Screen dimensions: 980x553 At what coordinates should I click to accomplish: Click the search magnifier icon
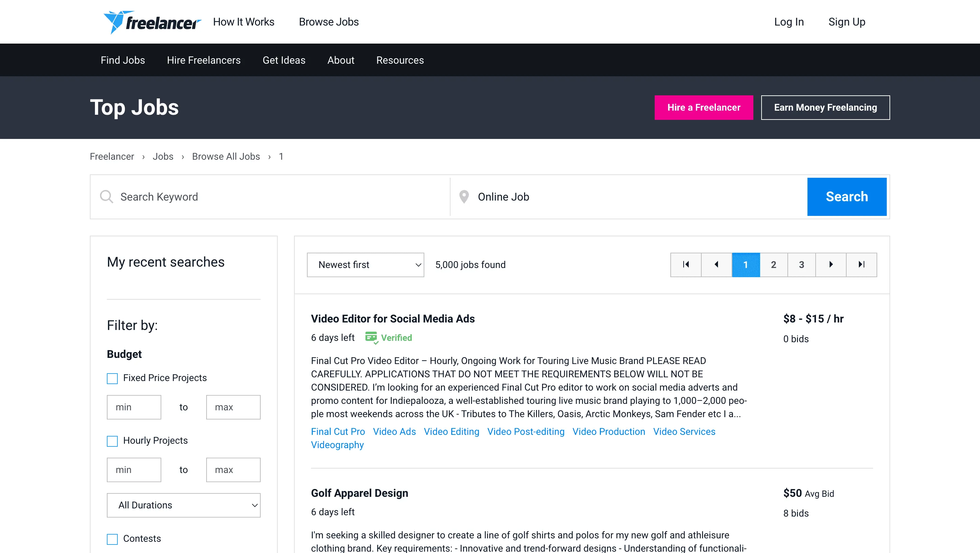tap(107, 197)
